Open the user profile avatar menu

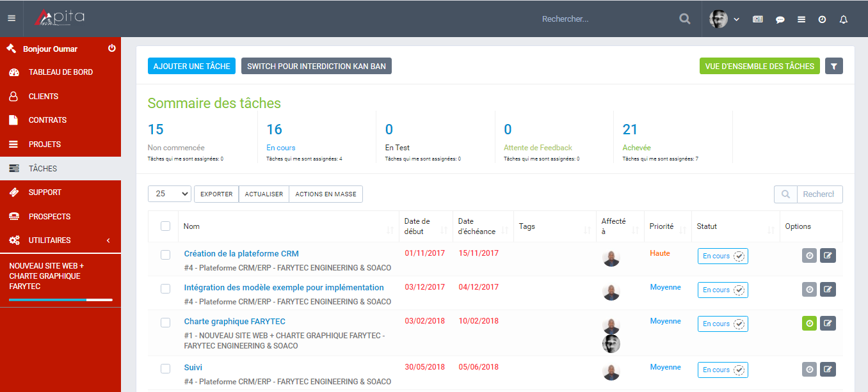tap(724, 19)
